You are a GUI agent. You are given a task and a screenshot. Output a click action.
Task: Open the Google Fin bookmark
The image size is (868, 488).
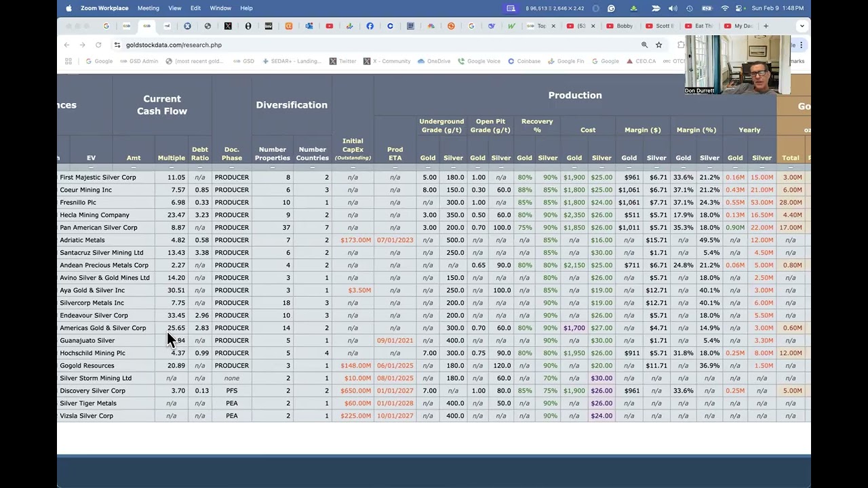click(566, 61)
